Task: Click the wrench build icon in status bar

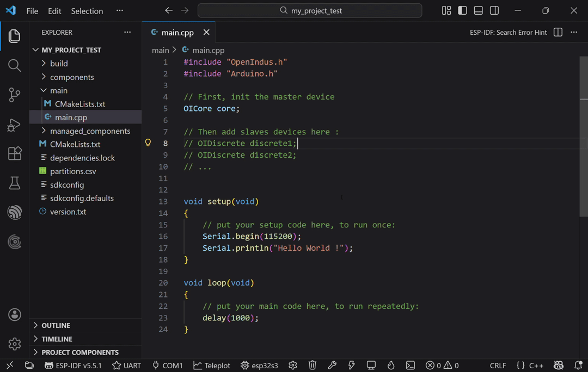Action: point(332,365)
